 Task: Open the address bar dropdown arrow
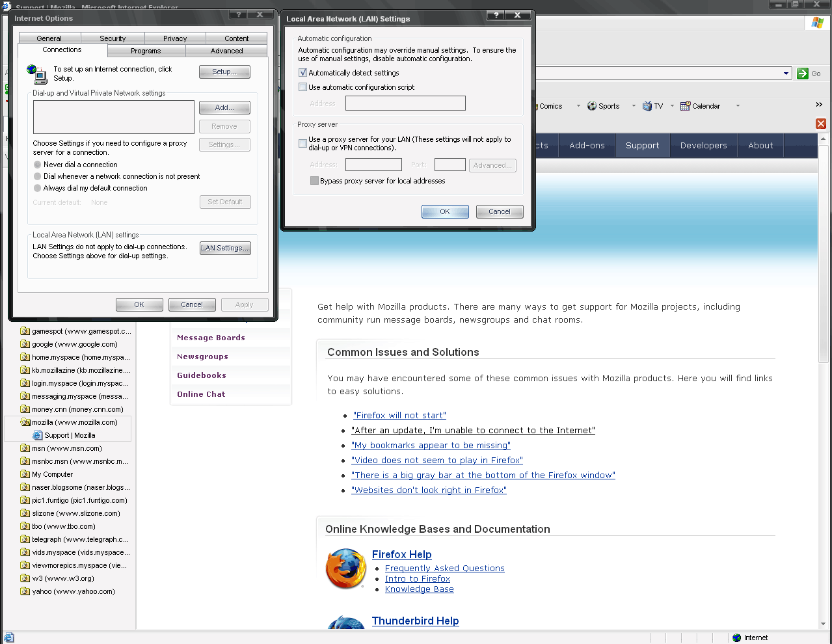[x=786, y=74]
